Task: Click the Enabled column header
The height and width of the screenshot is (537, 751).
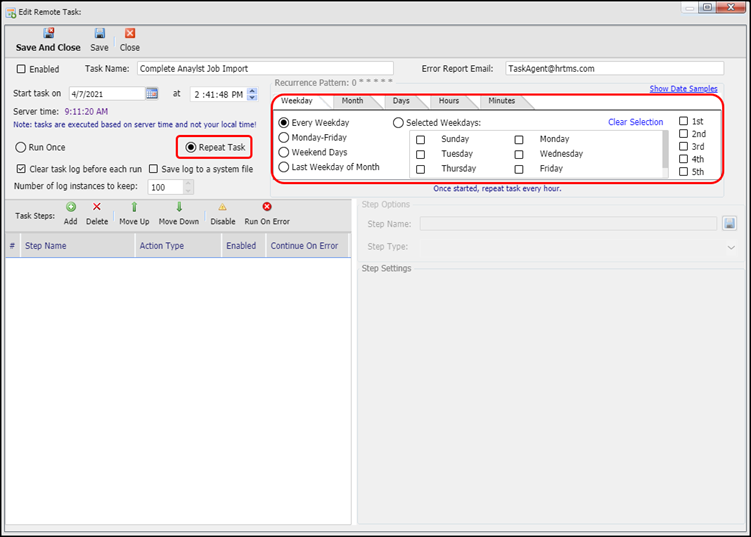Action: click(x=244, y=246)
